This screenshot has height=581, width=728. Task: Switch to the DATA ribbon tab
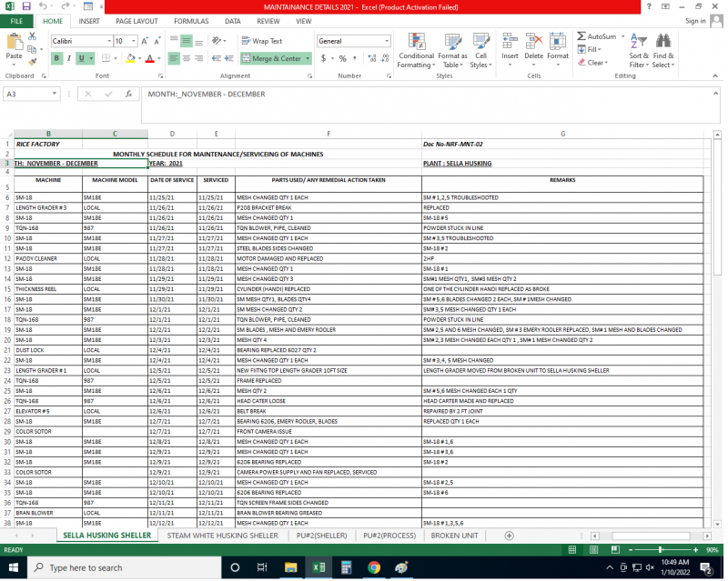click(x=233, y=21)
